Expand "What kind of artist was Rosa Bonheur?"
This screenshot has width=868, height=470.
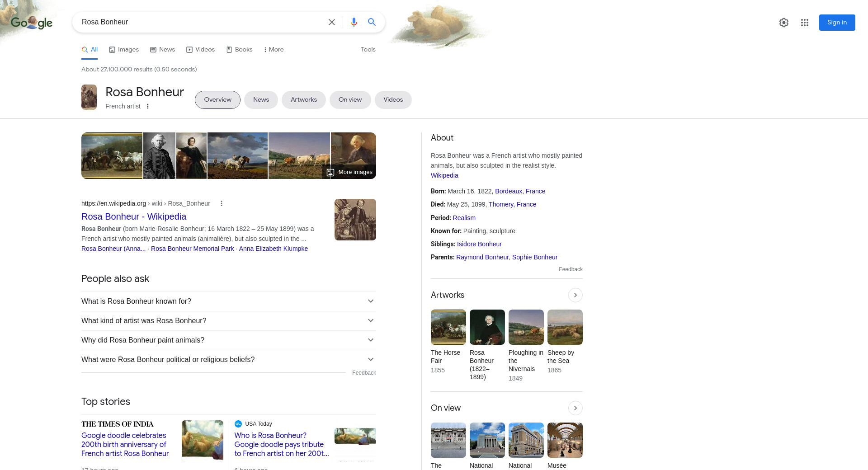(228, 321)
